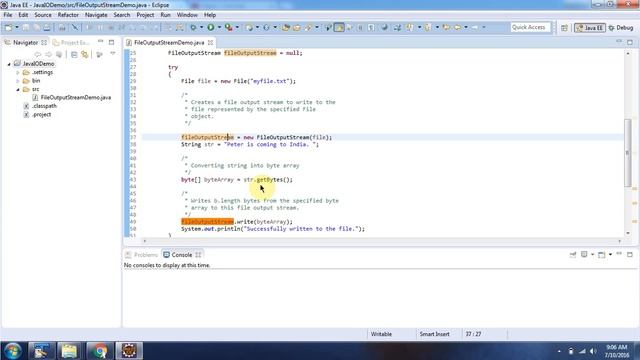Open dropdown arrow next to Debug icon
The image size is (640, 360).
[201, 27]
